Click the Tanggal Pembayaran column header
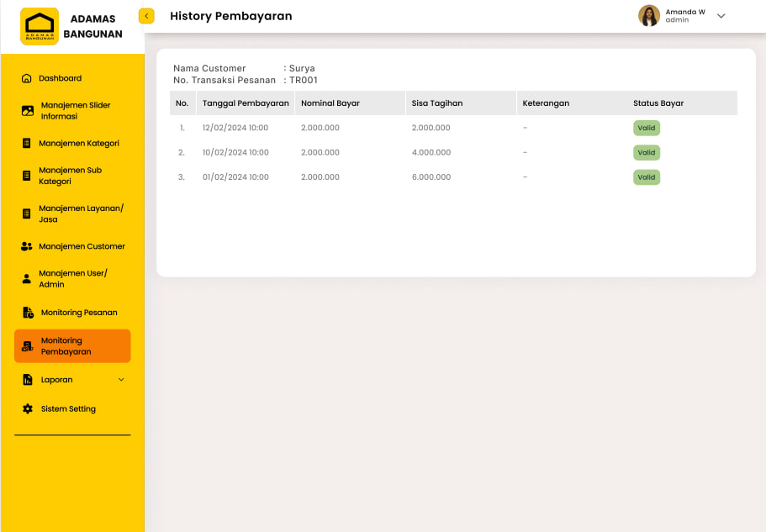This screenshot has height=532, width=766. [246, 103]
